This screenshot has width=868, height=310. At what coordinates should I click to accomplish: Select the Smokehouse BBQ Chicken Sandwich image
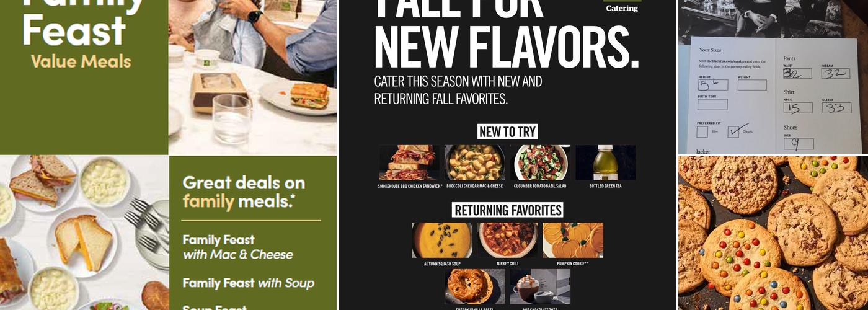[x=409, y=162]
